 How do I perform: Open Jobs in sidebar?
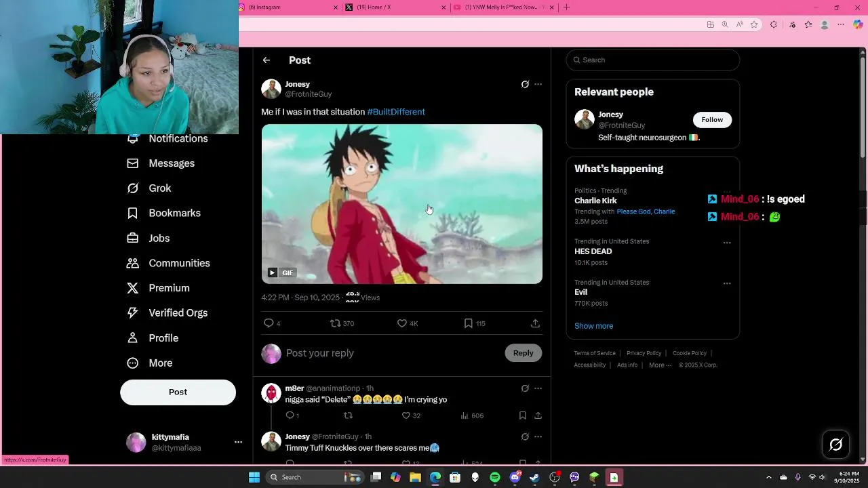(x=149, y=238)
